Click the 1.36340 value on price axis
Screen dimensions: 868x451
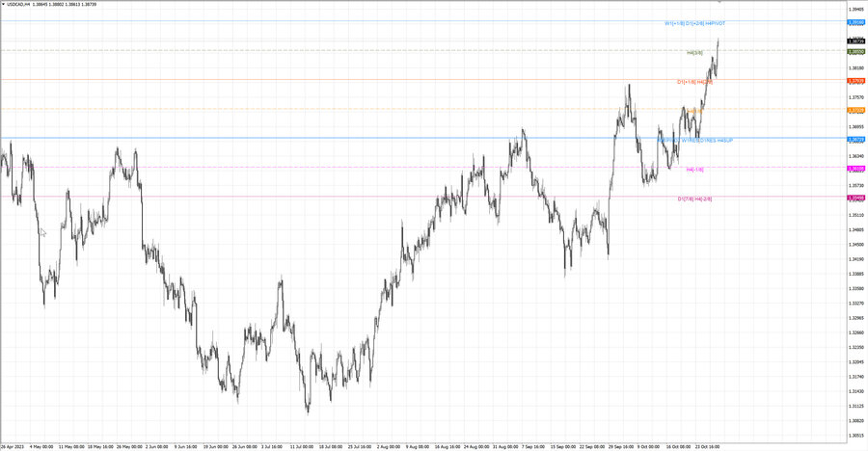coord(856,156)
